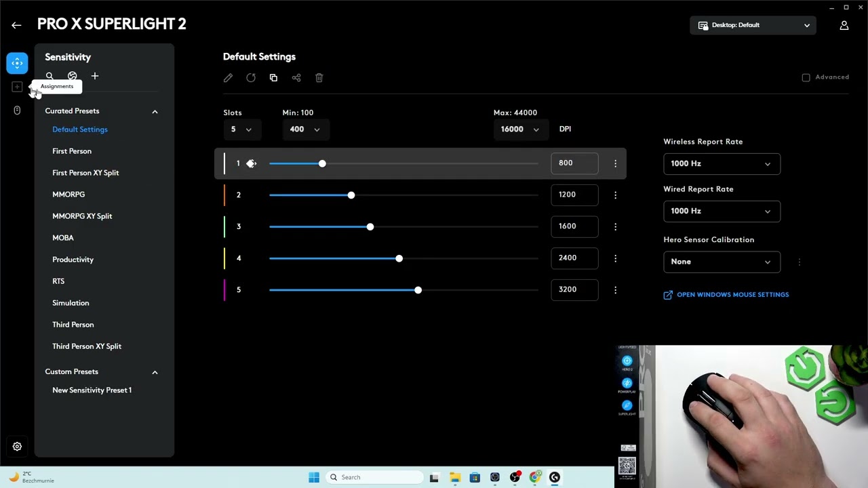Click slot 1 DPI slider handle

click(322, 163)
